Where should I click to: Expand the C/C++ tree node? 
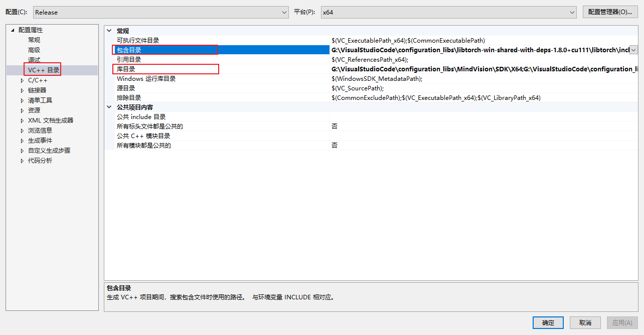pos(22,80)
